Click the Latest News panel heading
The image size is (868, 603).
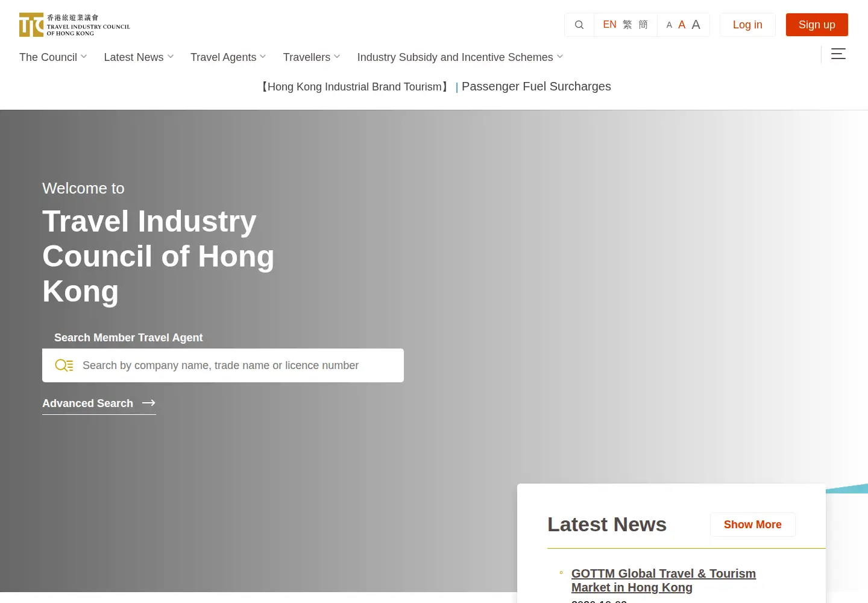(607, 525)
